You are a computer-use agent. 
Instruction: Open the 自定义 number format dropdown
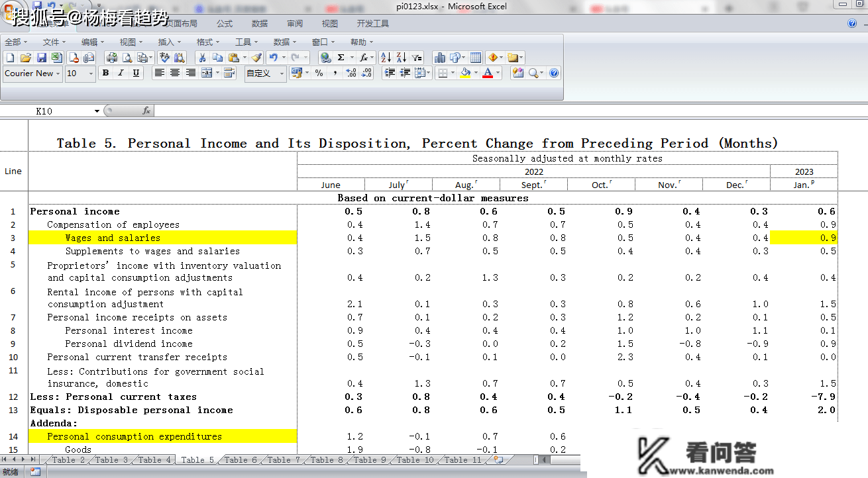[282, 73]
